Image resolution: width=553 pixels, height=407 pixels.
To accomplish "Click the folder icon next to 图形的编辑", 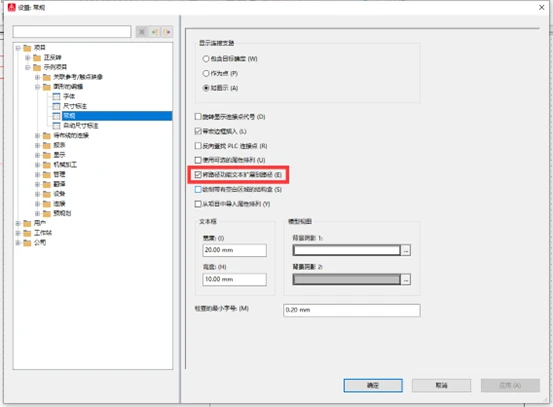I will 47,87.
